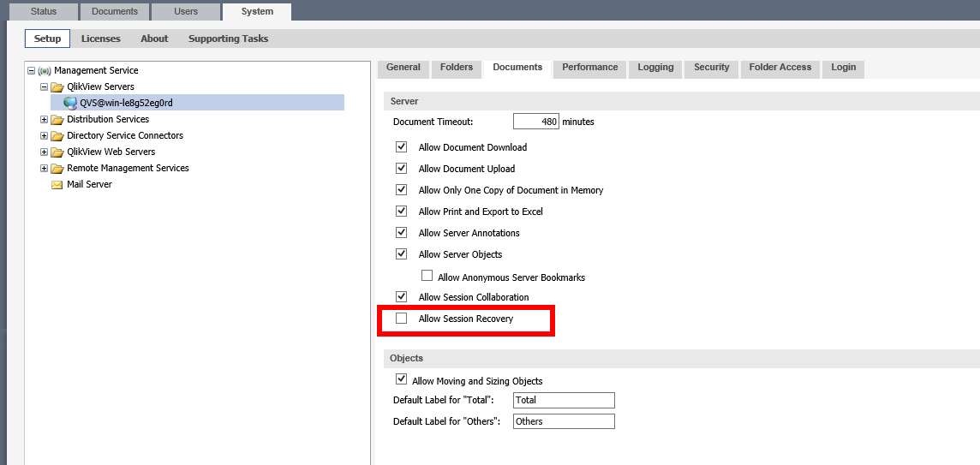Select QVS@win-le8g52eg0rd server in tree
This screenshot has width=980, height=465.
pyautogui.click(x=126, y=103)
